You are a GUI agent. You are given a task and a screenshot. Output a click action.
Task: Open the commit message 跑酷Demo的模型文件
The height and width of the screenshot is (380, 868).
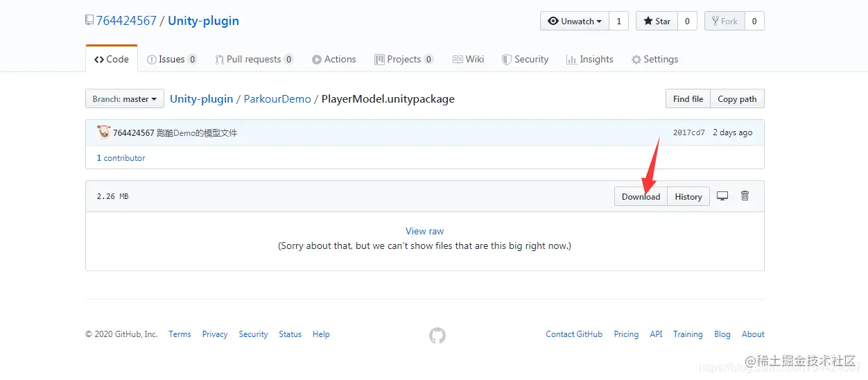click(x=197, y=132)
